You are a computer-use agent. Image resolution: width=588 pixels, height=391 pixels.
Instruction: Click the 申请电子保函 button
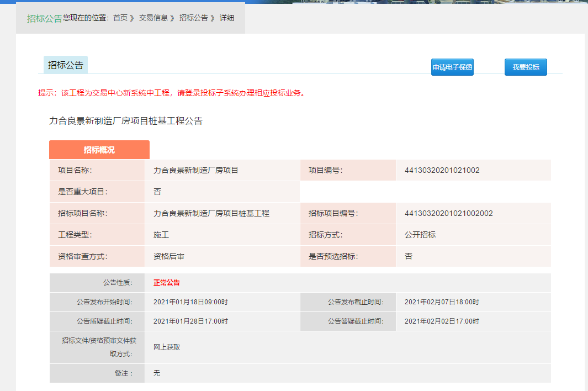click(x=452, y=67)
